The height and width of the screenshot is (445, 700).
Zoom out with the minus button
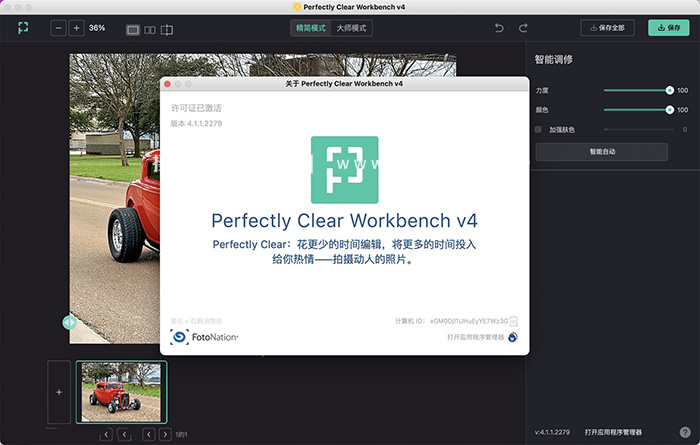coord(58,28)
